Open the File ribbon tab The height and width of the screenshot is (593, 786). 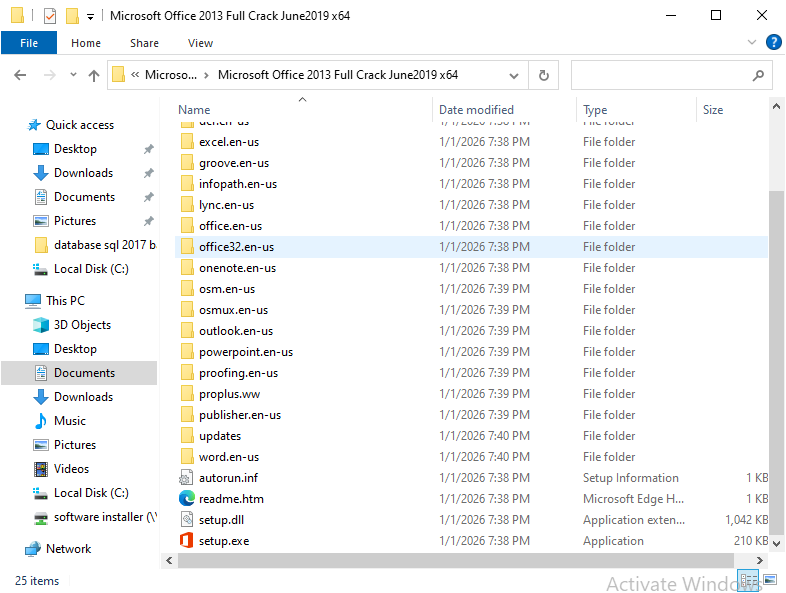(x=29, y=43)
